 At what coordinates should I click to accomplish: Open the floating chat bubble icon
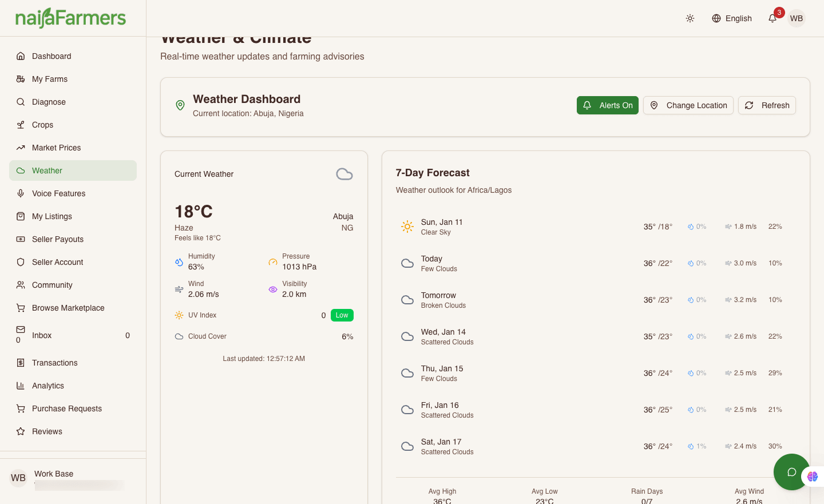[x=791, y=472]
